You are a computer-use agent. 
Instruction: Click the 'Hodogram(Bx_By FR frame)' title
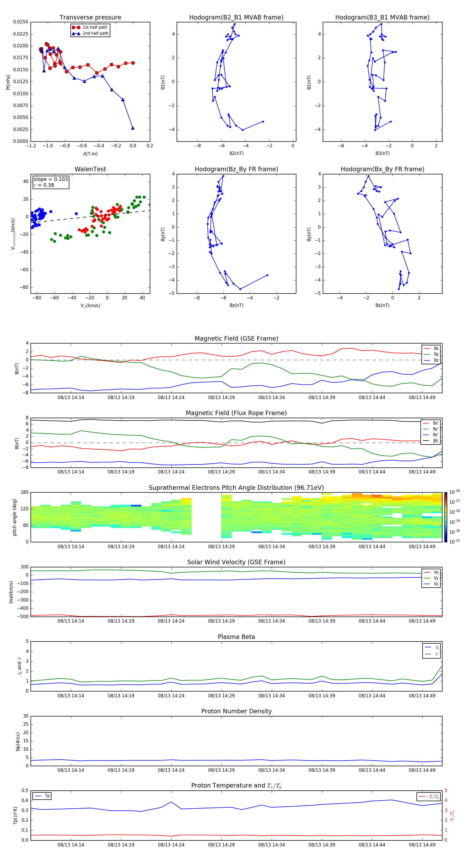pos(382,169)
